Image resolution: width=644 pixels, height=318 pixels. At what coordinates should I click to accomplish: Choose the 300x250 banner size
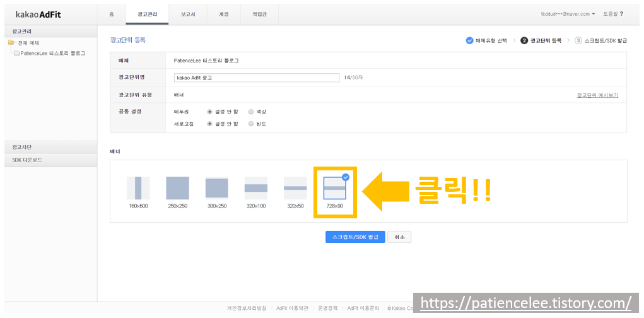pyautogui.click(x=216, y=192)
